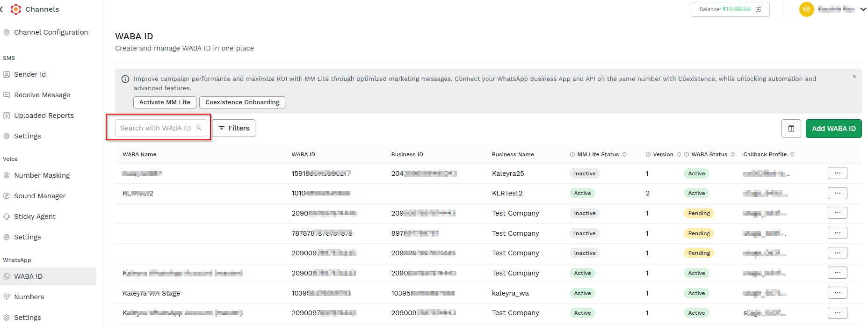The height and width of the screenshot is (325, 868).
Task: Sort by Callback Profile column
Action: [x=792, y=154]
